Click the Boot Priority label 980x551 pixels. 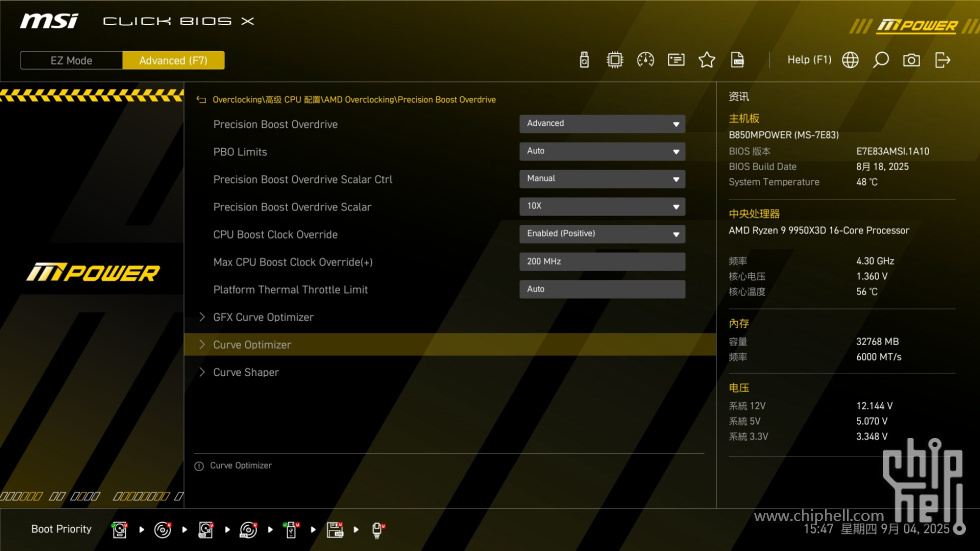click(x=61, y=529)
